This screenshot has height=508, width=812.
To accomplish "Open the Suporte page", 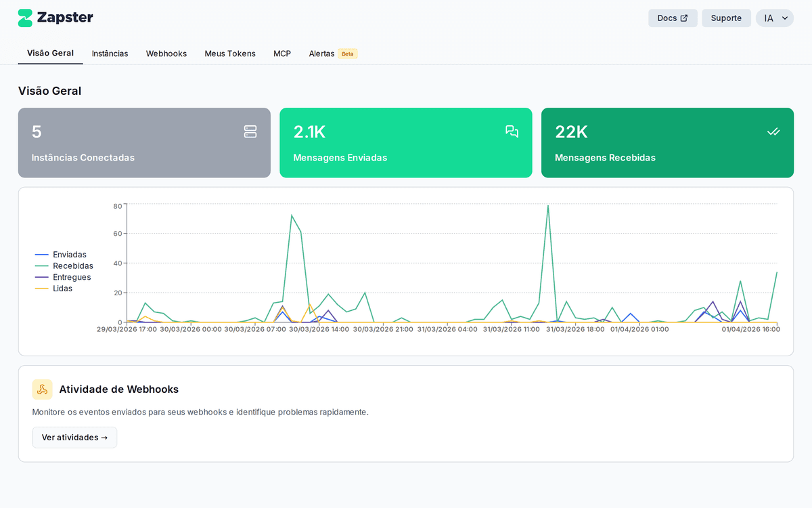I will pyautogui.click(x=726, y=18).
